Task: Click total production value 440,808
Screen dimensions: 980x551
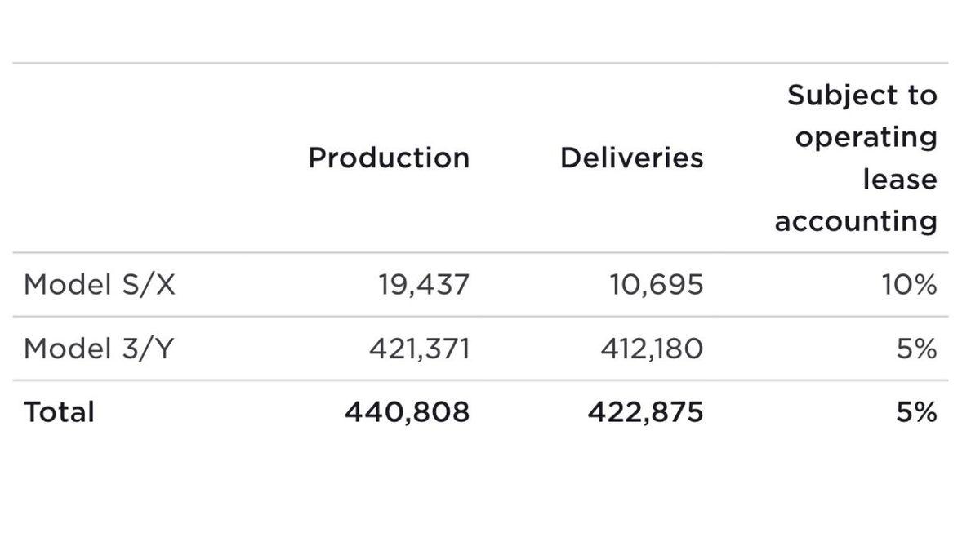Action: [407, 411]
